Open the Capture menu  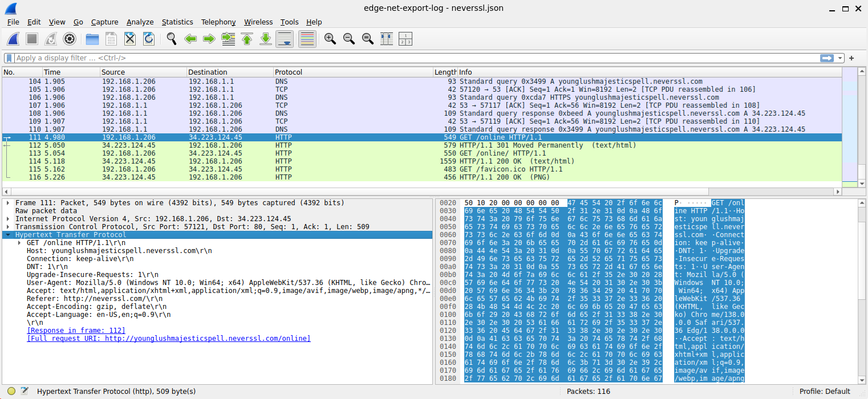pos(104,22)
